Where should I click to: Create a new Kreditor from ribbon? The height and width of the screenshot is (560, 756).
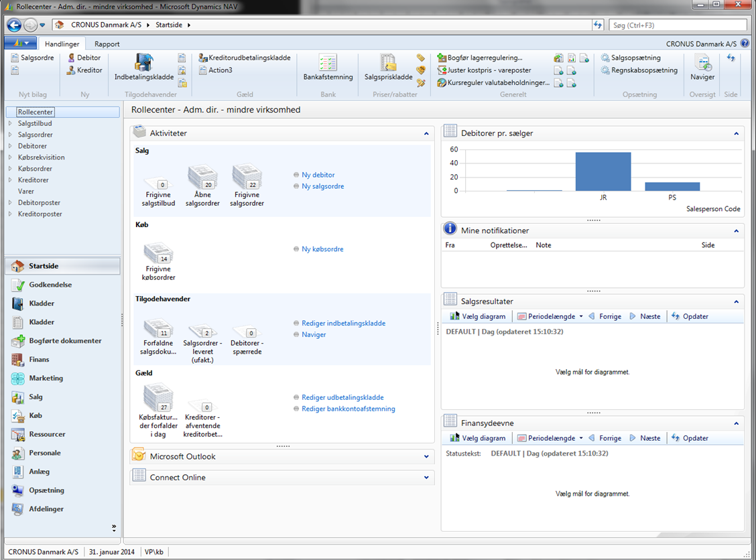pyautogui.click(x=84, y=70)
